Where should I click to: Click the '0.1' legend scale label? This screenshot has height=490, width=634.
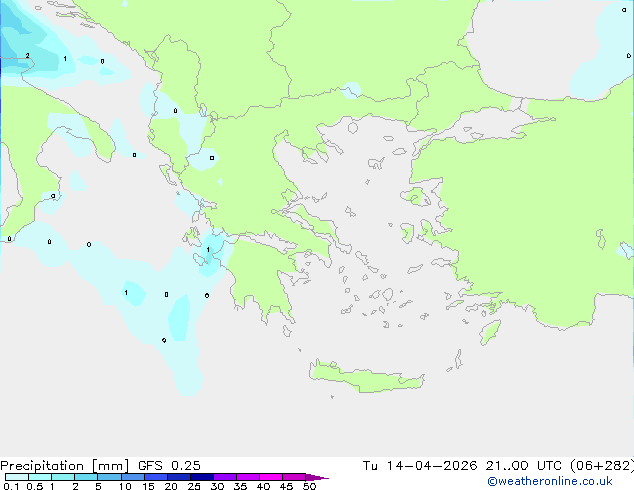[11, 486]
